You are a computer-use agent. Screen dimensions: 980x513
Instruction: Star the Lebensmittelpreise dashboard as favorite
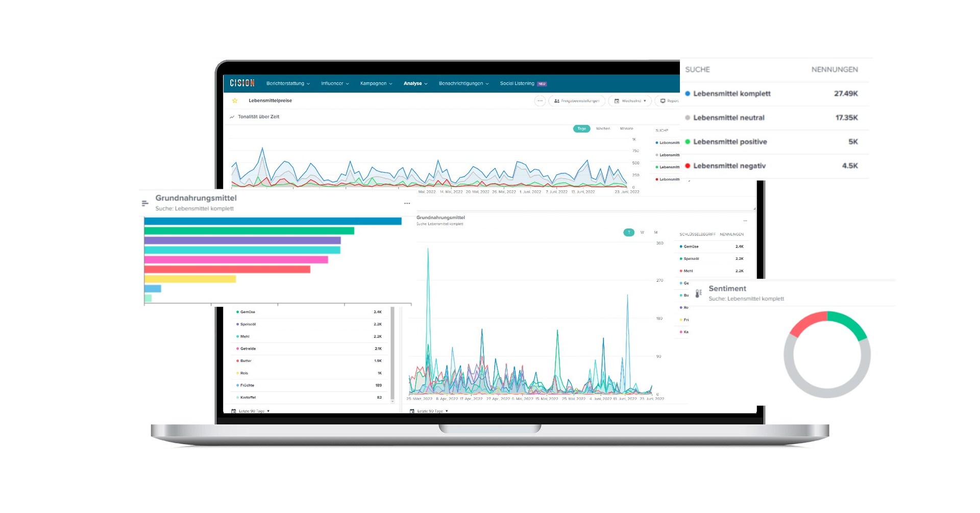234,101
